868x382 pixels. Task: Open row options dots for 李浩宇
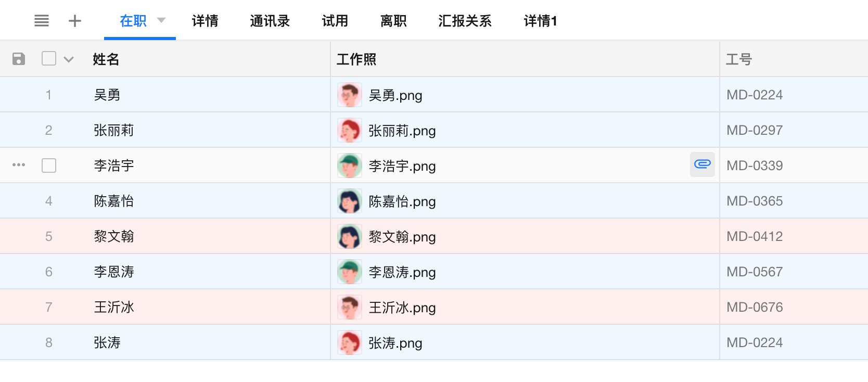19,165
